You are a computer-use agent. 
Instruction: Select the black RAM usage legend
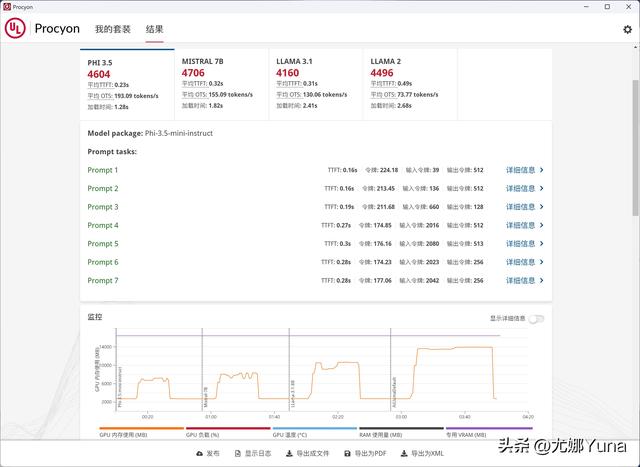[x=401, y=432]
